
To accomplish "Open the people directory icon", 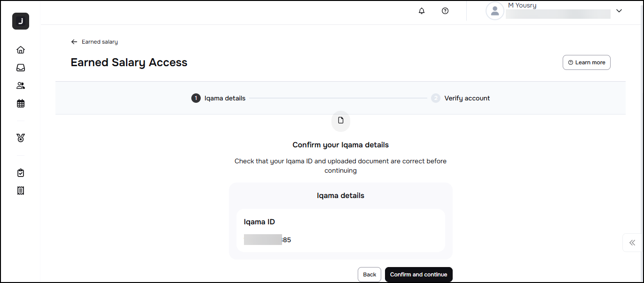I will click(21, 85).
